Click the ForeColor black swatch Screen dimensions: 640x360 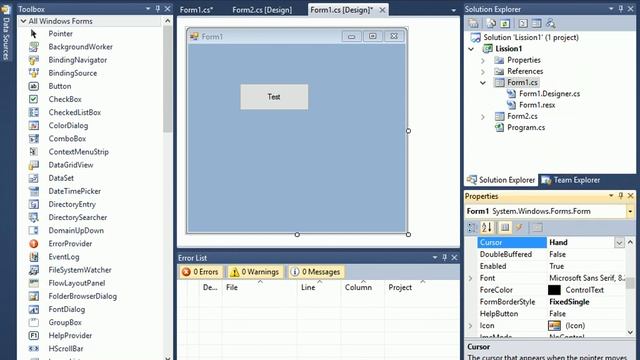tap(554, 290)
